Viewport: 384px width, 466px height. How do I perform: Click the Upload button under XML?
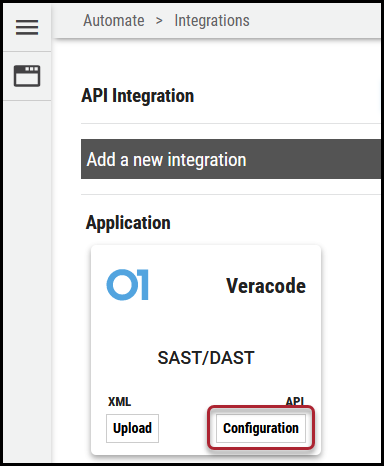(132, 428)
